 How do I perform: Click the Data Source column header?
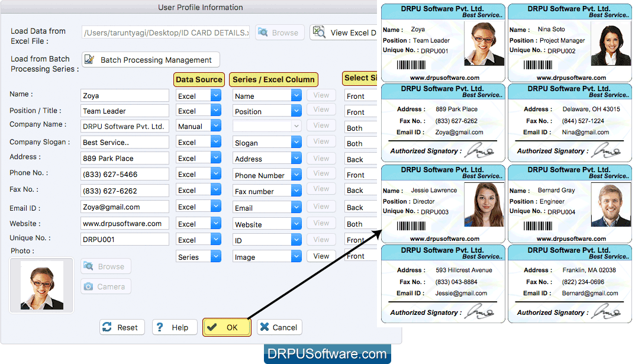point(199,79)
